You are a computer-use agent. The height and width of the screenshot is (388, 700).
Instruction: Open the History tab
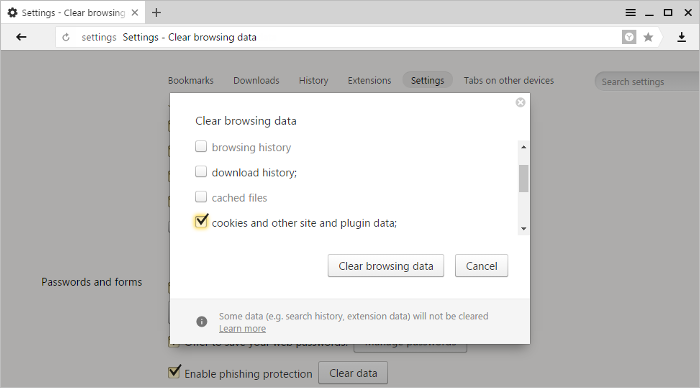coord(313,80)
